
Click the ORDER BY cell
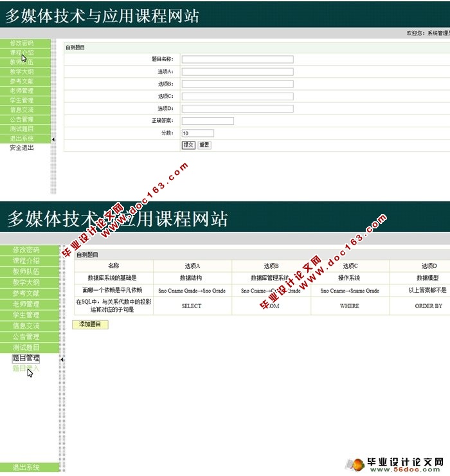point(428,306)
